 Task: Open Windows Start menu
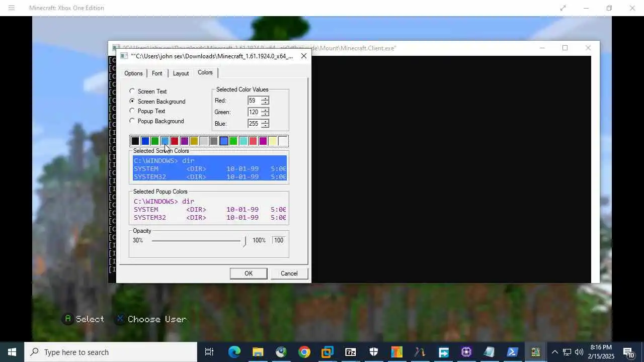[x=12, y=352]
